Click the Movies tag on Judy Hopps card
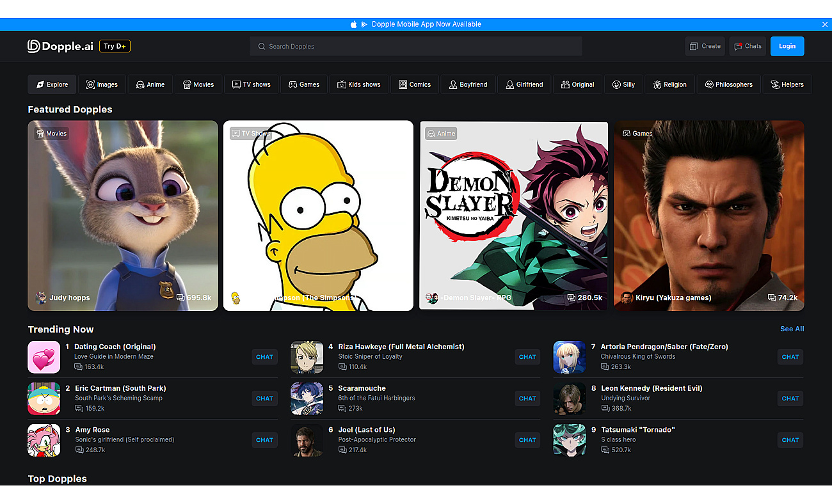 coord(51,134)
